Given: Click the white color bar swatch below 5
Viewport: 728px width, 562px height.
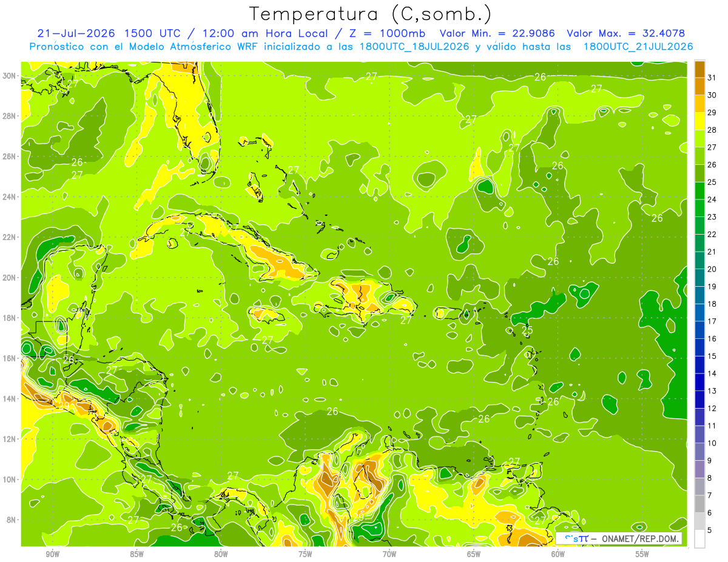Looking at the screenshot, I should click(699, 538).
